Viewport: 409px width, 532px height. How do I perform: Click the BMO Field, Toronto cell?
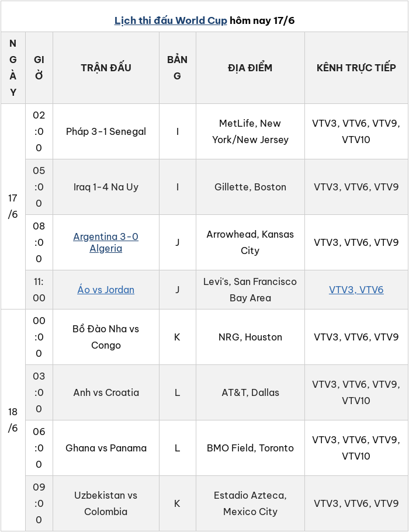pyautogui.click(x=250, y=448)
